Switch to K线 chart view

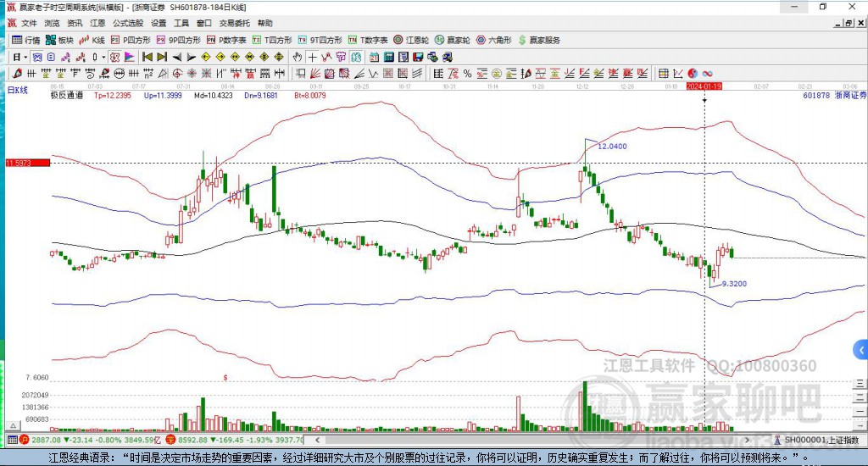[x=92, y=40]
